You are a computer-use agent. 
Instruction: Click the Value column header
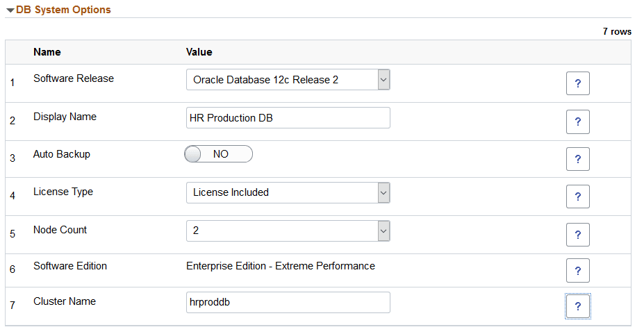click(199, 52)
